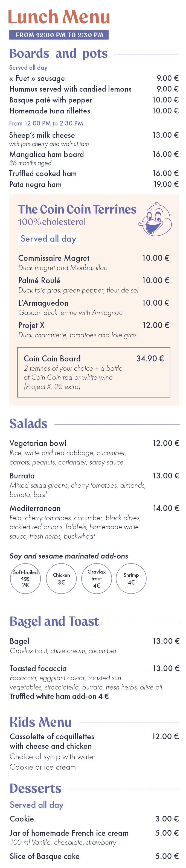Screen dimensions: 186x868
Task: Select the Shrimp 4€ add-on circle
Action: coord(131,578)
